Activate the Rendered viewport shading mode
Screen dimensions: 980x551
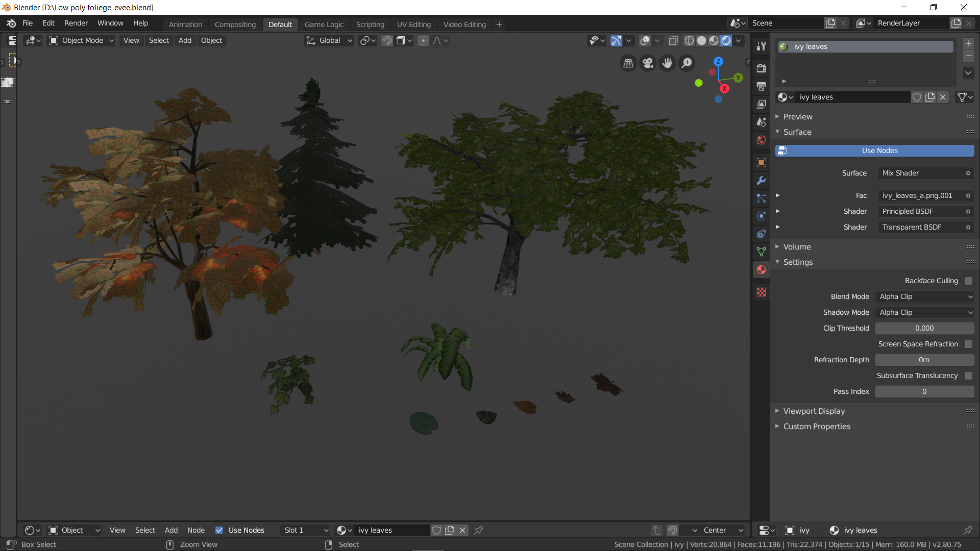(x=726, y=40)
